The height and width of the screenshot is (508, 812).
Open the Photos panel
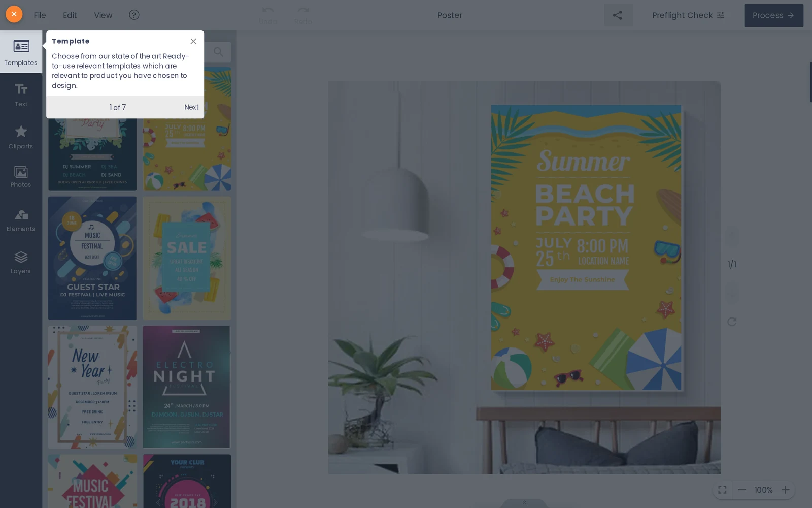pyautogui.click(x=21, y=177)
